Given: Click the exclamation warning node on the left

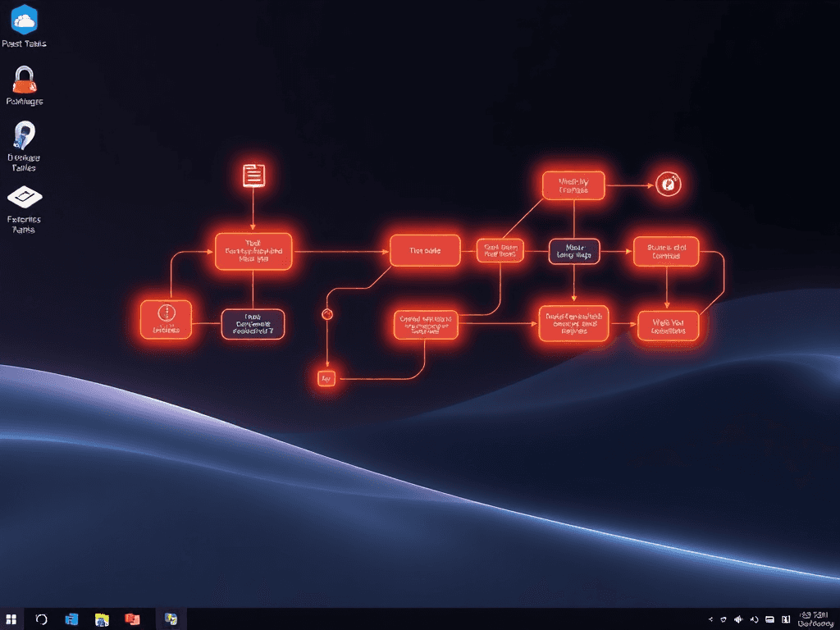Looking at the screenshot, I should click(166, 320).
